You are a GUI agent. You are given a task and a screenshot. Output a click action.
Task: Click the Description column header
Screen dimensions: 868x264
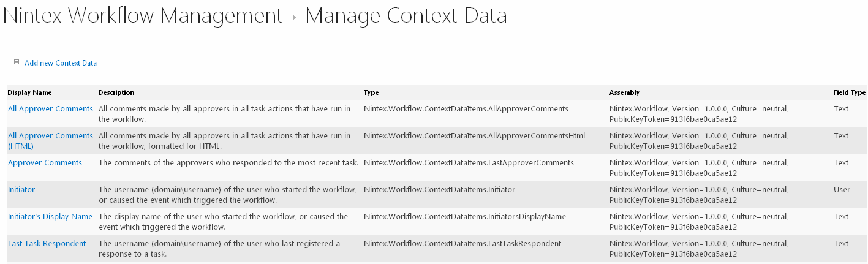pyautogui.click(x=116, y=93)
